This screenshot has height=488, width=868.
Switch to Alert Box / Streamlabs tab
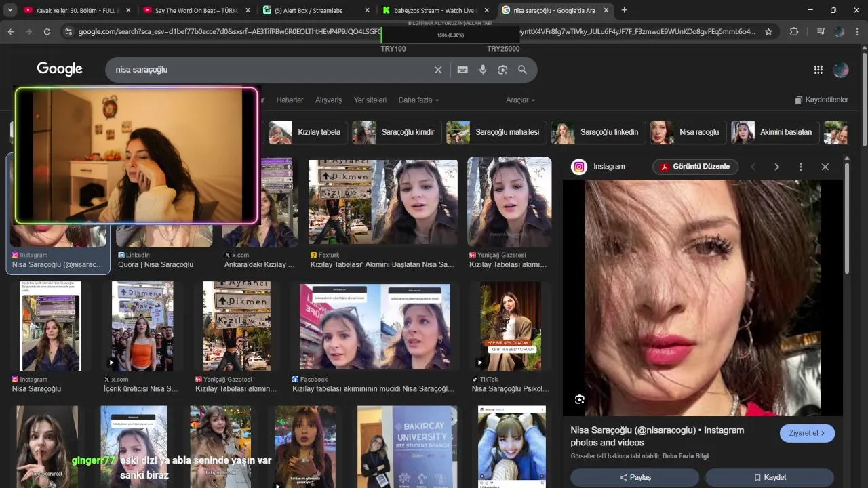(x=316, y=10)
